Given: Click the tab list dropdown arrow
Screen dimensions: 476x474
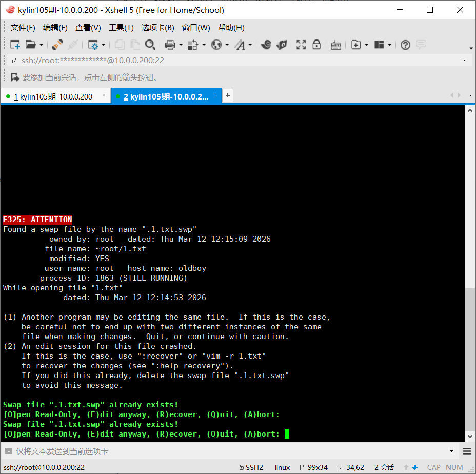Looking at the screenshot, I should 470,95.
